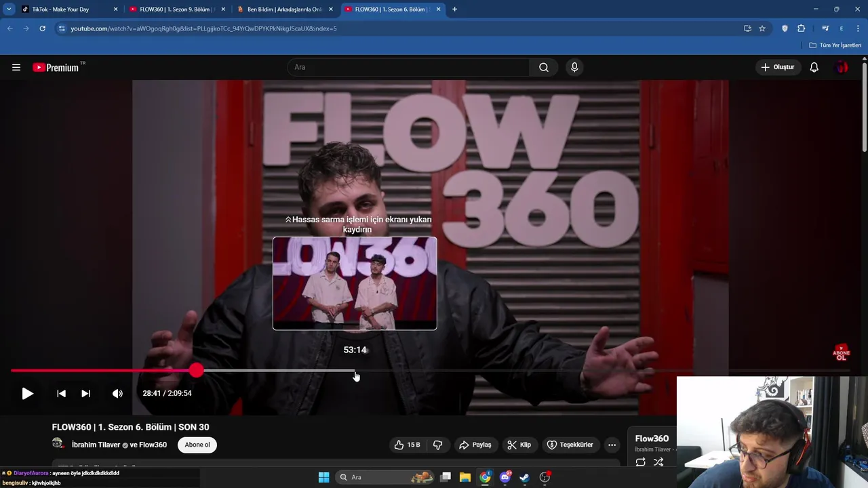Open Chrome three-dot menu
This screenshot has width=868, height=488.
click(858, 28)
